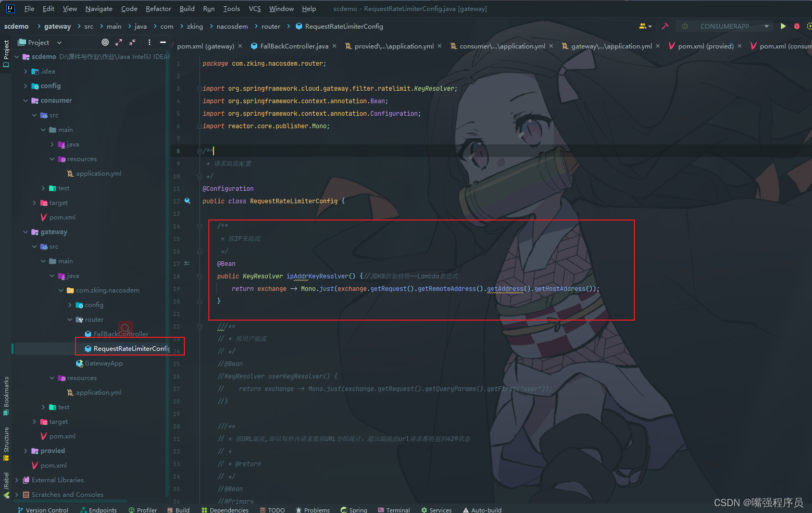Select GatewayApp in project tree
This screenshot has height=513, width=812.
[x=99, y=363]
